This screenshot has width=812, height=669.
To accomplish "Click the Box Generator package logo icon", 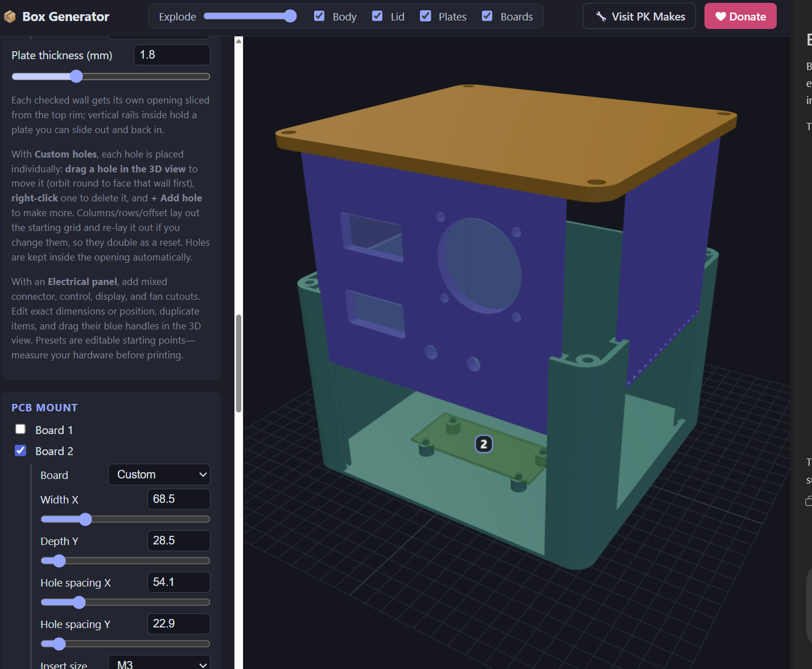I will [10, 17].
